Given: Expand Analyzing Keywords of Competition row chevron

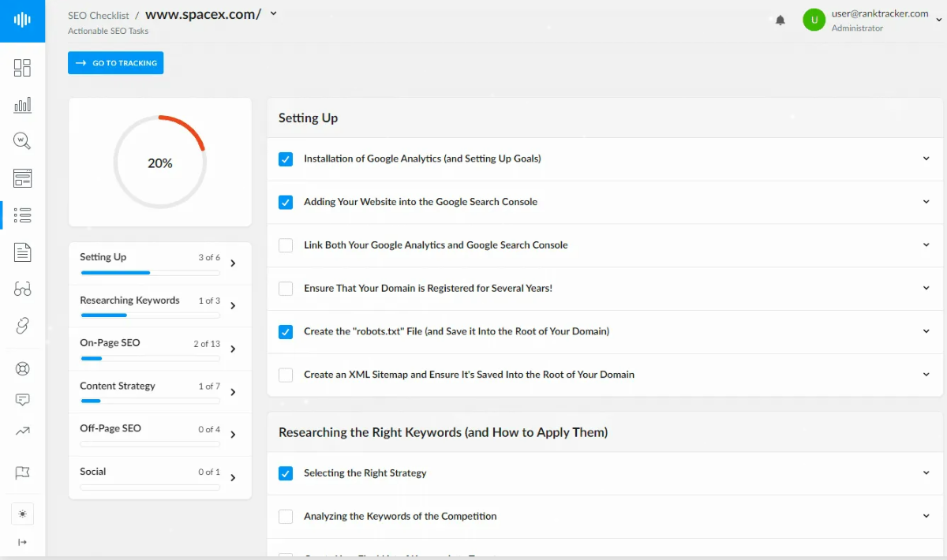Looking at the screenshot, I should click(926, 516).
